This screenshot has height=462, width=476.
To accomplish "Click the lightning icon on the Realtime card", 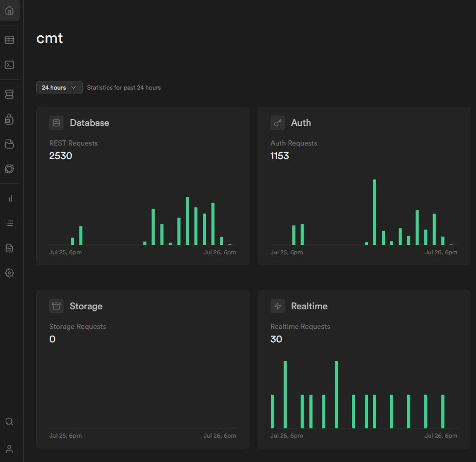I will pos(278,306).
